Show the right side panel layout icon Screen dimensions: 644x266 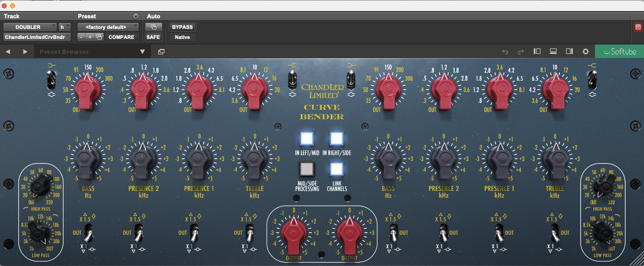[x=569, y=51]
